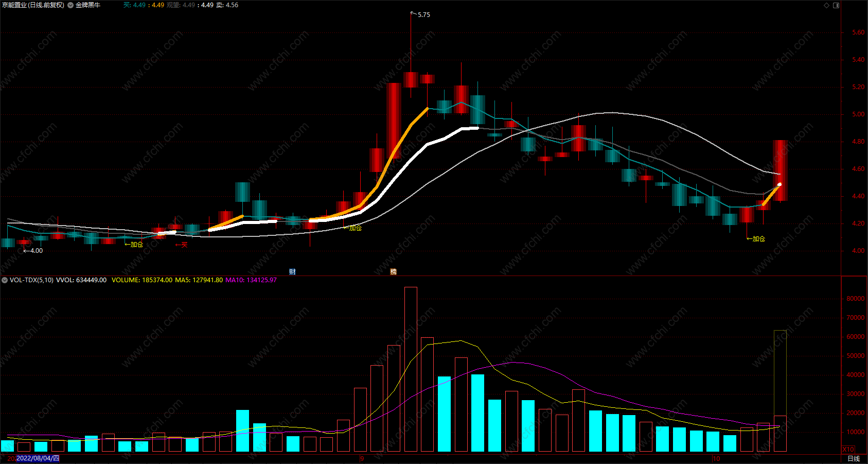Viewport: 868px width, 464px height.
Task: Click the VOLUME: 185374.00 value
Action: [x=142, y=280]
